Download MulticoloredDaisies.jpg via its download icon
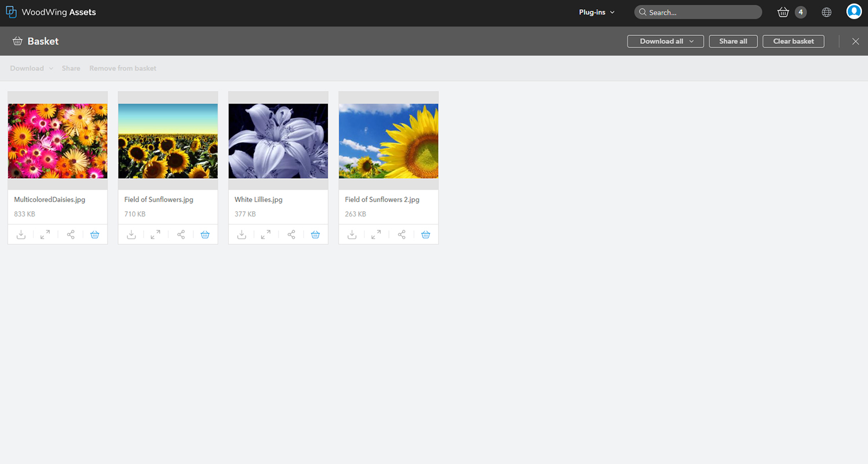The width and height of the screenshot is (868, 464). coord(21,234)
